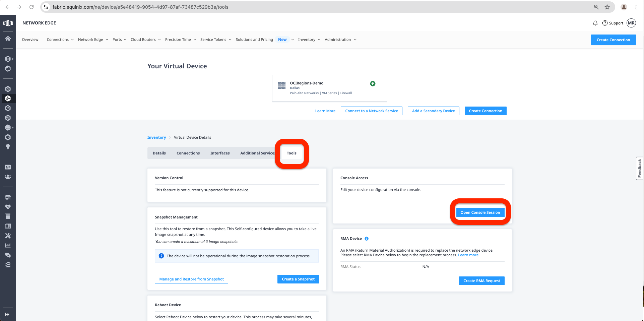Select the highlighted Network Edge sidebar icon
The height and width of the screenshot is (321, 644).
pos(8,99)
